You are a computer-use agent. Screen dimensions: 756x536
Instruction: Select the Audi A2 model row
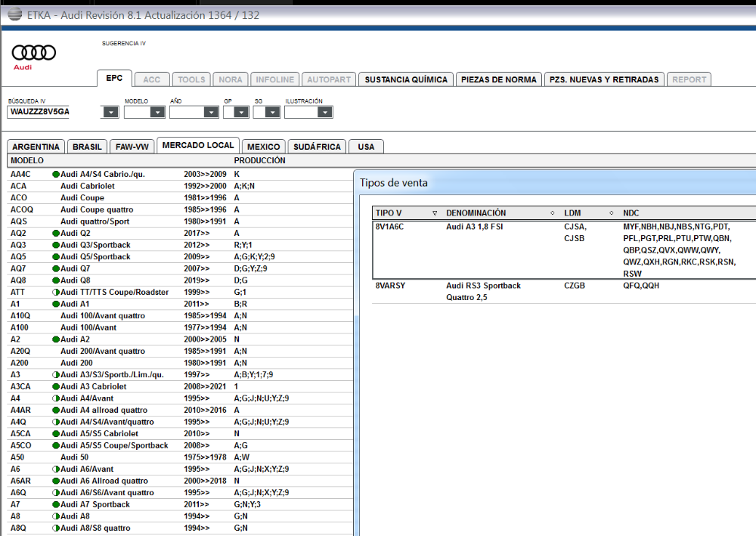click(181, 339)
